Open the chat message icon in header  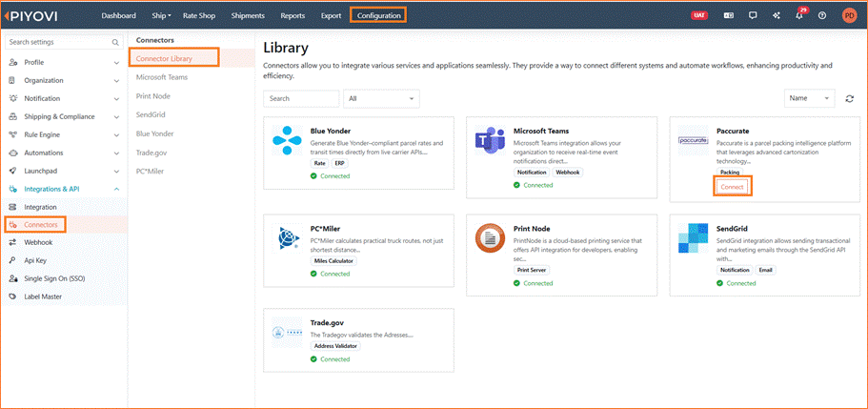pos(753,15)
